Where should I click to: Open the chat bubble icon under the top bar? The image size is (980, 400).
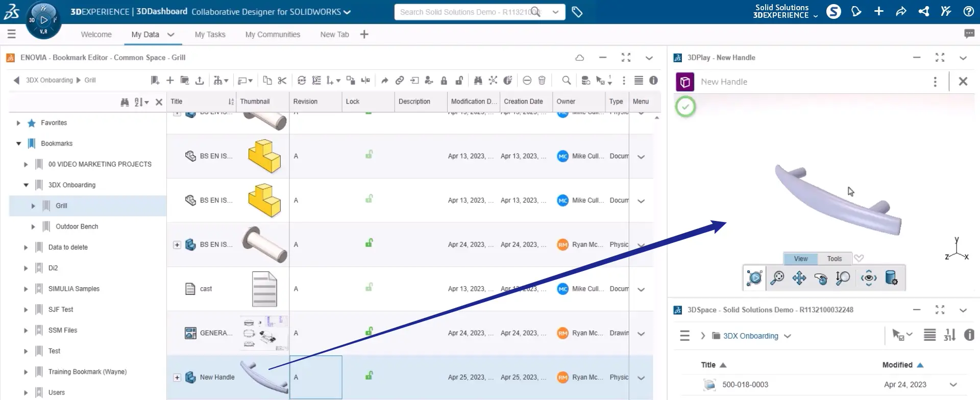point(969,34)
